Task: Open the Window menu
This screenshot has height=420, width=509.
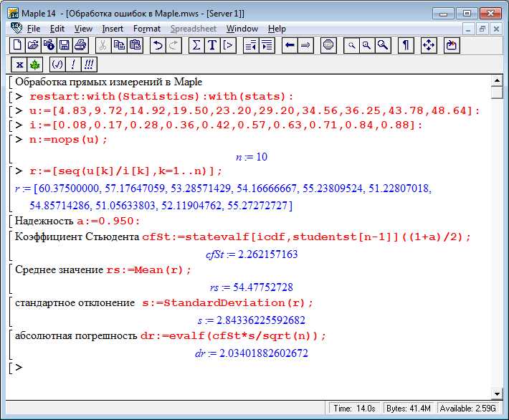Action: point(242,29)
